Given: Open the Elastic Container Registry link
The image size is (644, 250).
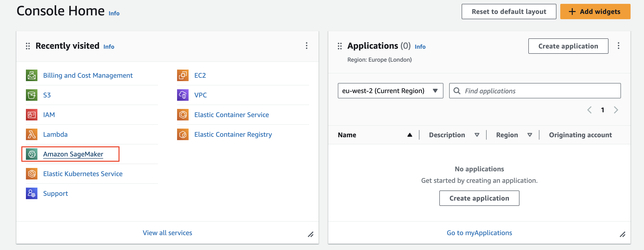Looking at the screenshot, I should [x=233, y=135].
